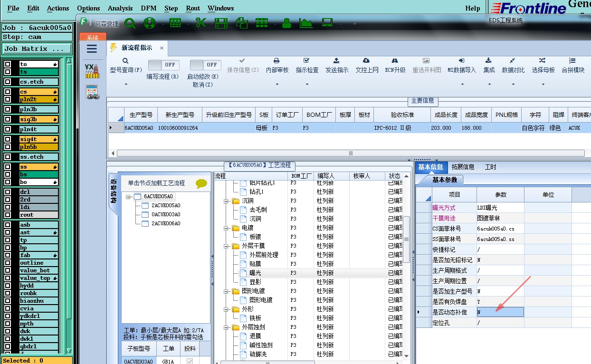This screenshot has width=591, height=364.
Task: Click the Job Matrix ... button
Action: tap(37, 49)
